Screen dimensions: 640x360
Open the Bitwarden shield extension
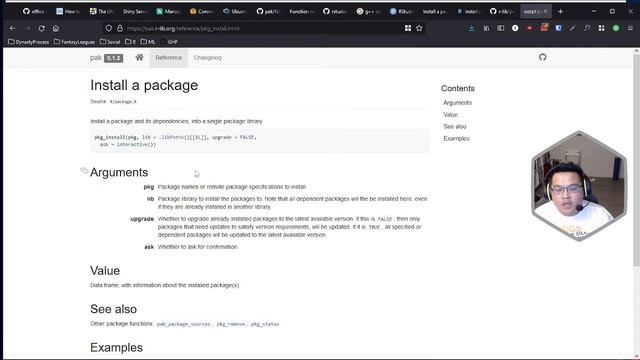click(558, 28)
